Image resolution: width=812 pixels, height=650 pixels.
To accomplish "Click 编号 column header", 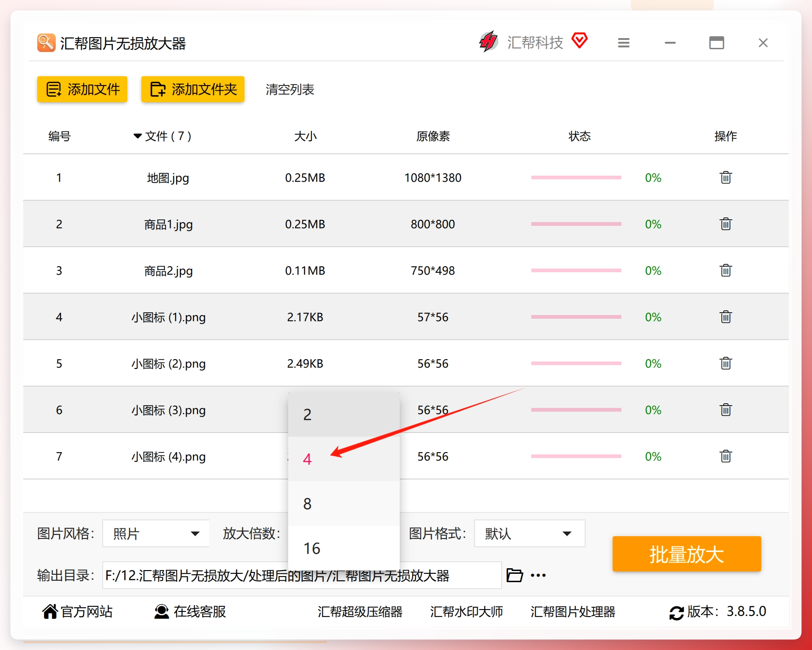I will point(59,136).
